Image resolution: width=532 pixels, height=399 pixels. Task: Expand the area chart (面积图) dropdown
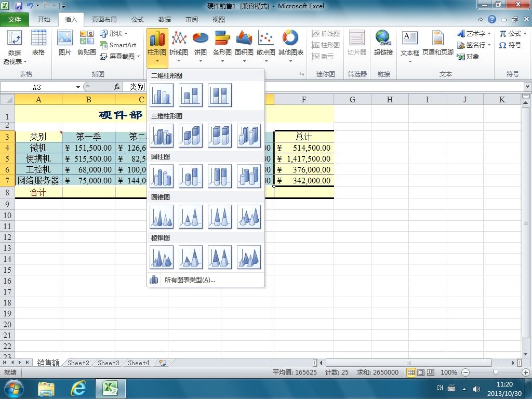pyautogui.click(x=244, y=61)
